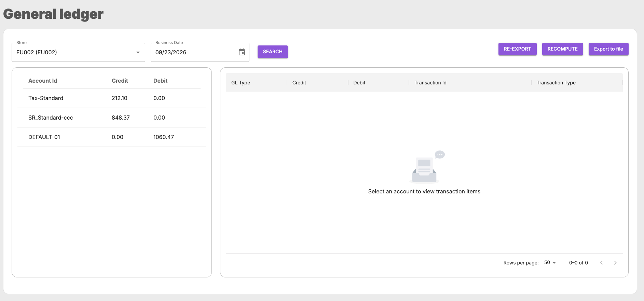Click the Account Id column header

click(43, 81)
